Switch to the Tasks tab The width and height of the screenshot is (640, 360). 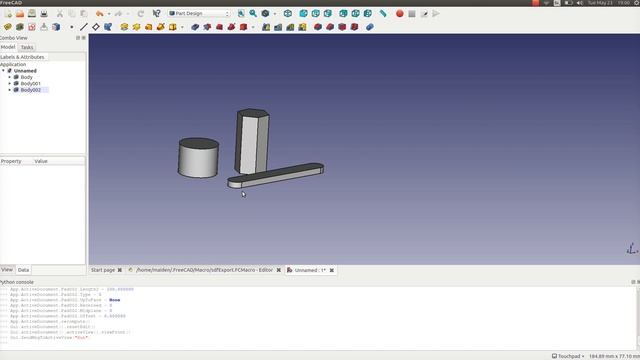[27, 47]
